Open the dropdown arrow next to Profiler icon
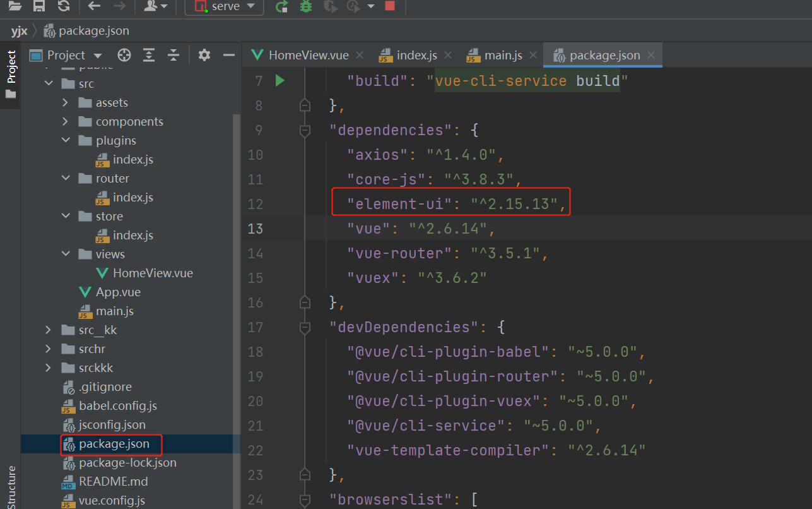 coord(370,6)
